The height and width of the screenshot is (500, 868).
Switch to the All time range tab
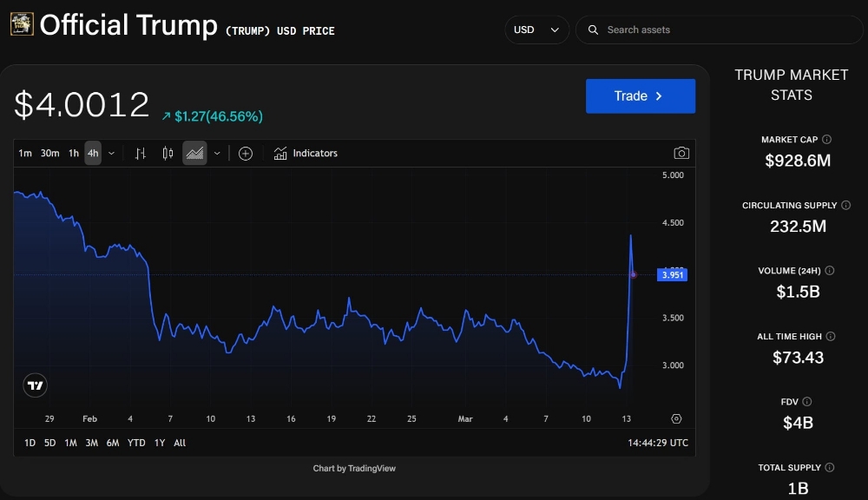pyautogui.click(x=179, y=443)
